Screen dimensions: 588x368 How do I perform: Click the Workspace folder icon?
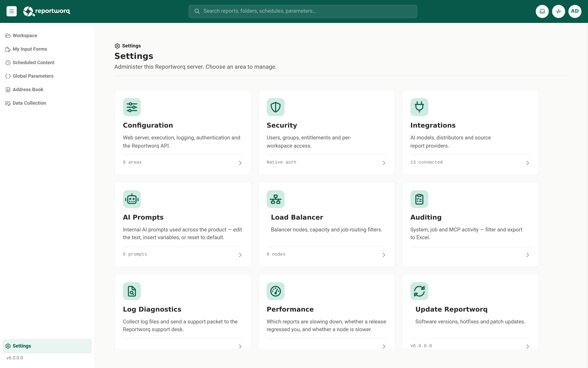(8, 36)
